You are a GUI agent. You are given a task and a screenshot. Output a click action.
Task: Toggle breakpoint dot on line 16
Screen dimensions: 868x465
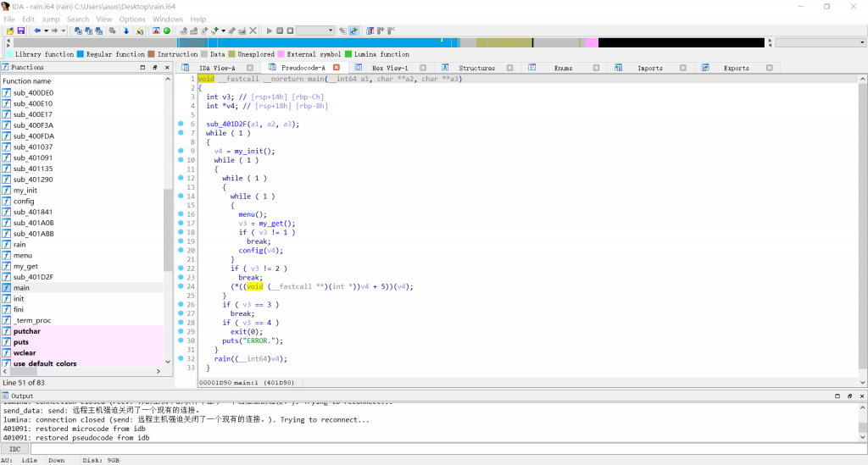[x=181, y=214]
